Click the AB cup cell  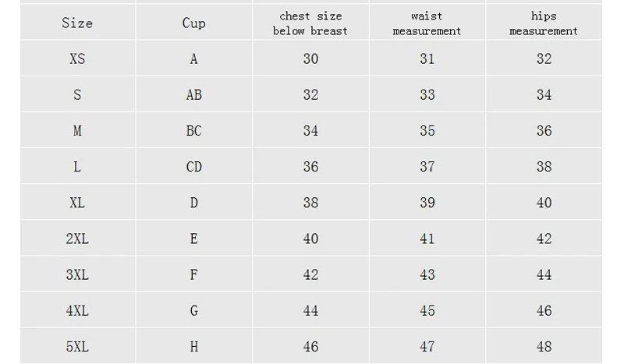click(x=193, y=94)
